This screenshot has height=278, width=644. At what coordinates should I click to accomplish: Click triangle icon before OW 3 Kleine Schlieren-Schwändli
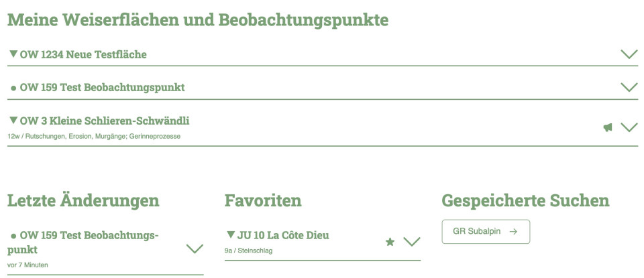pos(13,121)
